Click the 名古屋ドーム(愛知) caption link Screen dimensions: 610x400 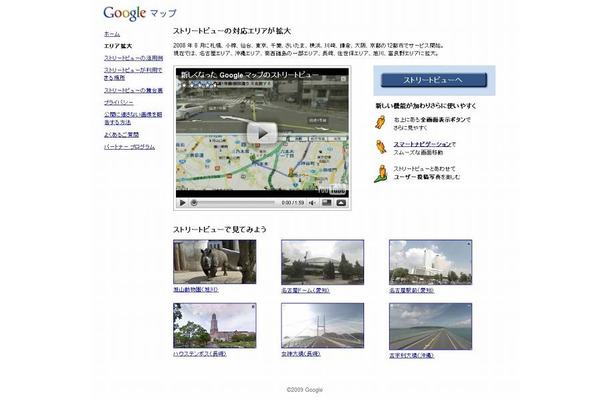(305, 290)
